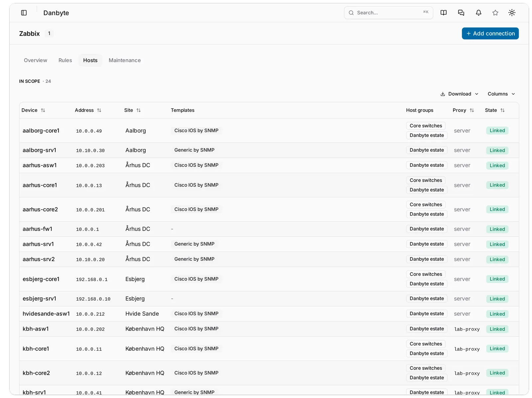Screen dimensions: 532x398
Task: Click Danbyte estate tag in aarhus-fw1 row
Action: (x=427, y=229)
